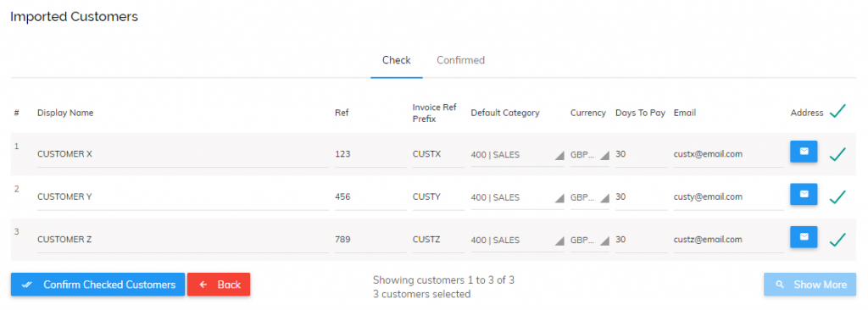The width and height of the screenshot is (868, 310).
Task: Open address envelope icon for CUSTOMER Z
Action: tap(804, 237)
